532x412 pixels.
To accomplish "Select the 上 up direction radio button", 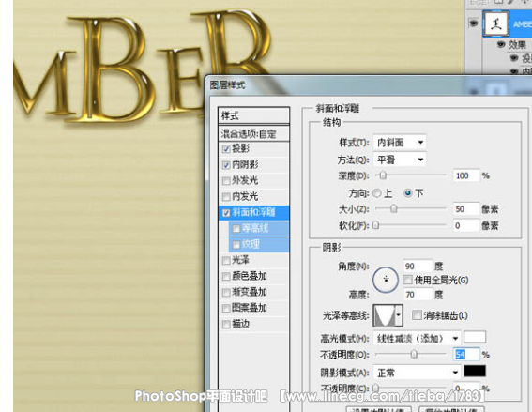I will (x=377, y=193).
